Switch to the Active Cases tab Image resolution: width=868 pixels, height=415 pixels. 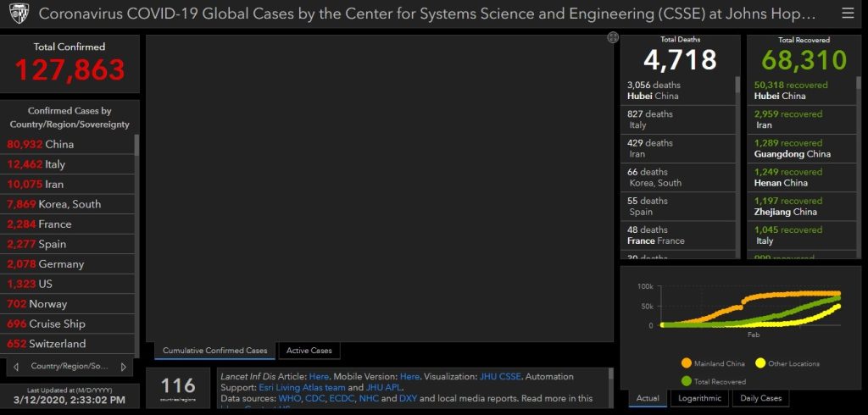click(x=309, y=351)
